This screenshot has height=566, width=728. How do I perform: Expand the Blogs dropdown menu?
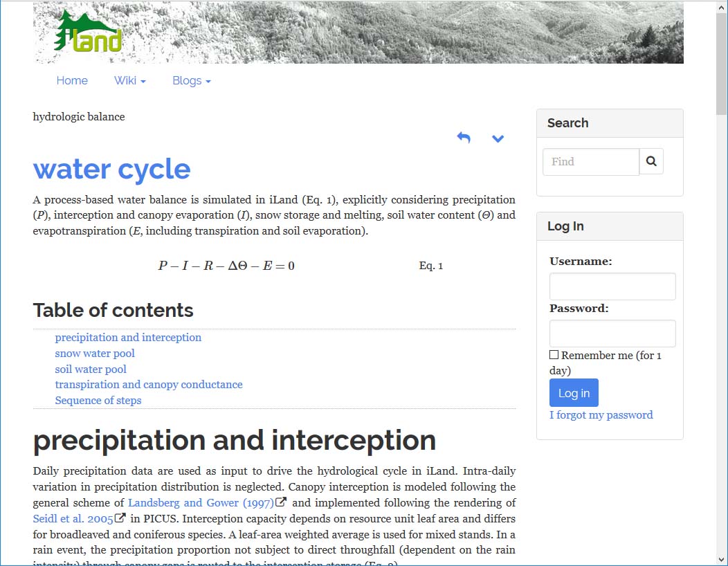[191, 81]
